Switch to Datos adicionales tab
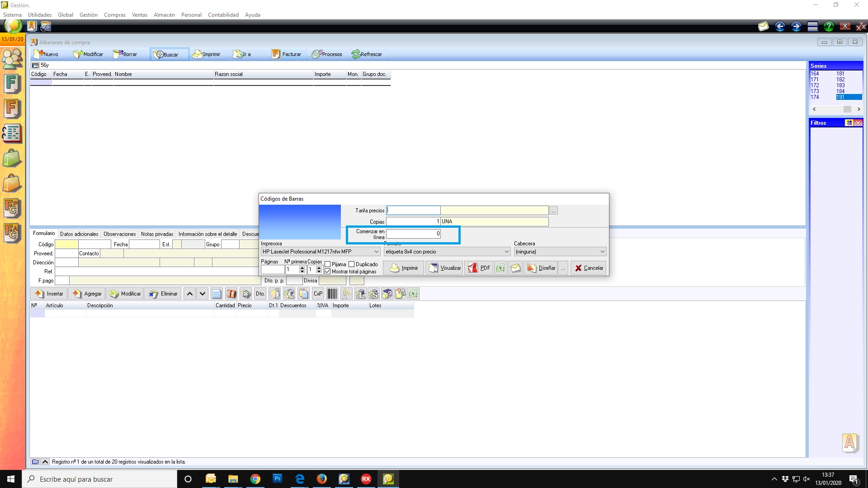 click(79, 234)
